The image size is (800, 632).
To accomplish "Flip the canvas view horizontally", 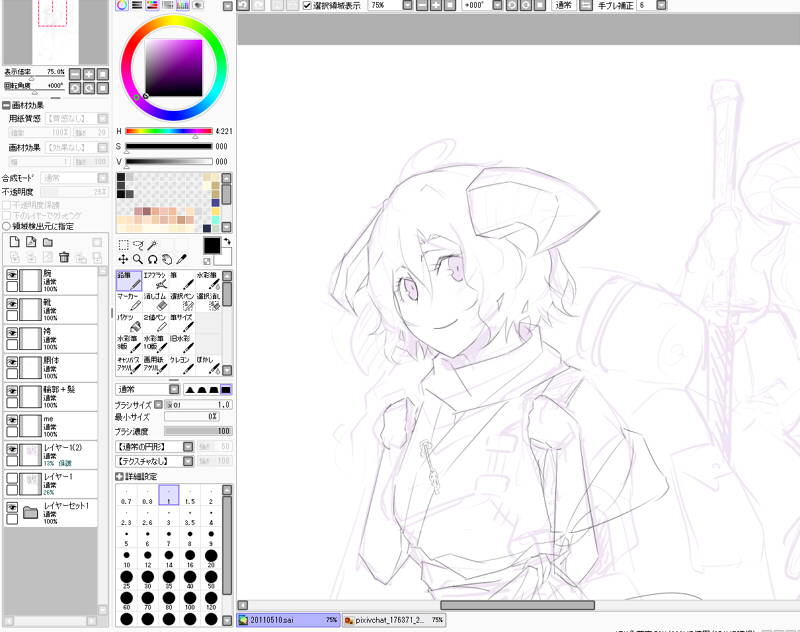I will pos(586,5).
